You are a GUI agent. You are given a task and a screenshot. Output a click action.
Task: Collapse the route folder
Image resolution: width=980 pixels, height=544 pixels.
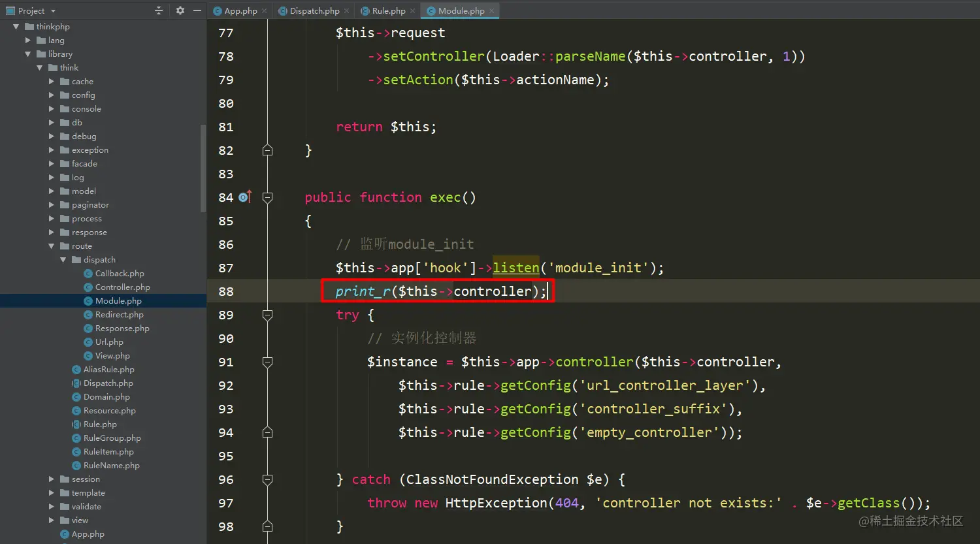[52, 246]
